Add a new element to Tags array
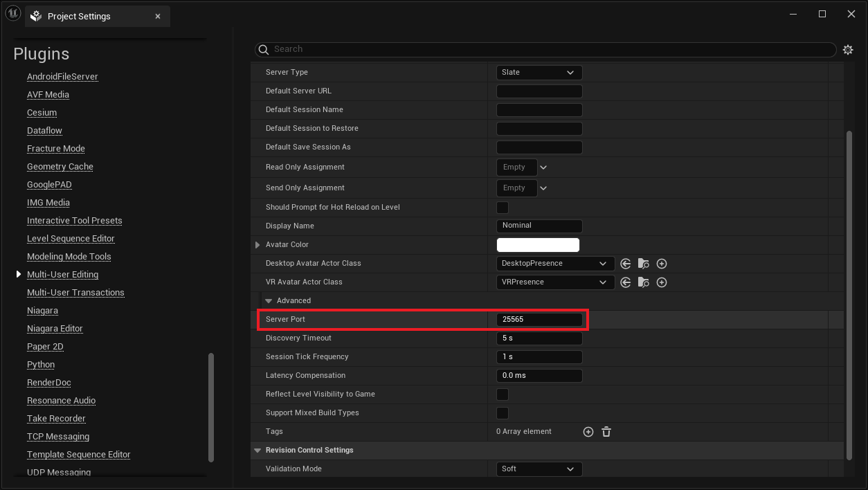868x490 pixels. [588, 432]
